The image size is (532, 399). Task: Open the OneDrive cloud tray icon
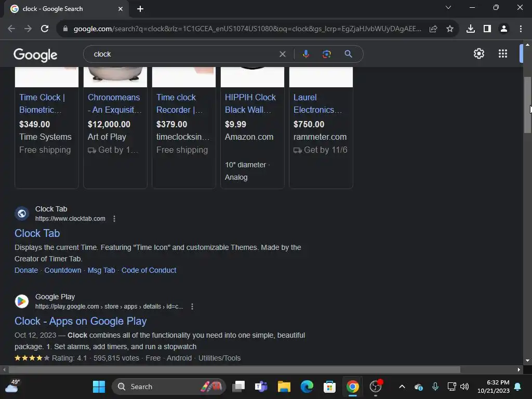419,387
